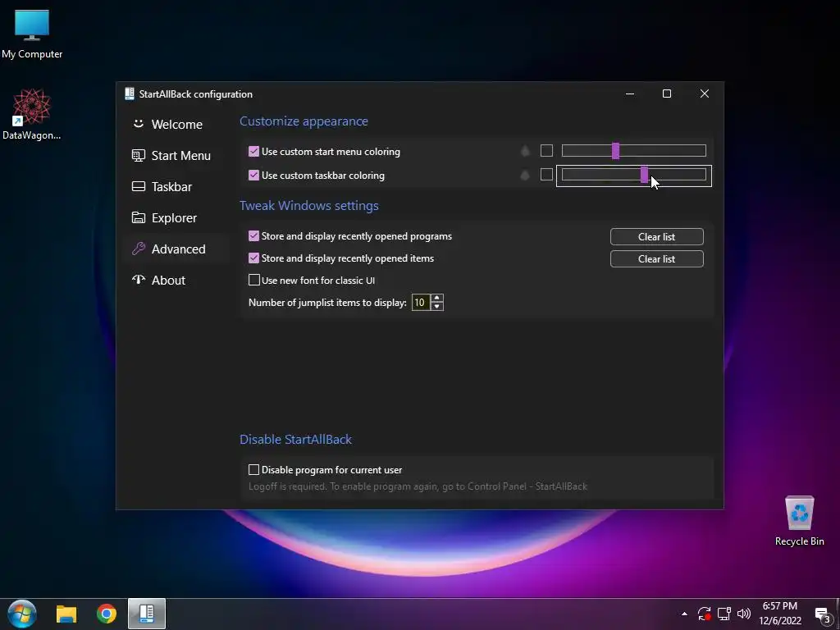
Task: Open the volume tray icon
Action: tap(743, 614)
